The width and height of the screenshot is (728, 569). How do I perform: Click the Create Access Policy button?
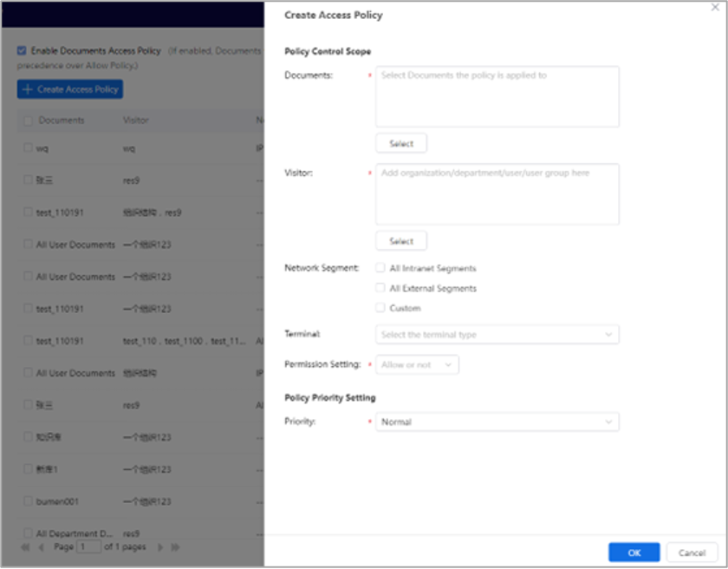(x=70, y=89)
